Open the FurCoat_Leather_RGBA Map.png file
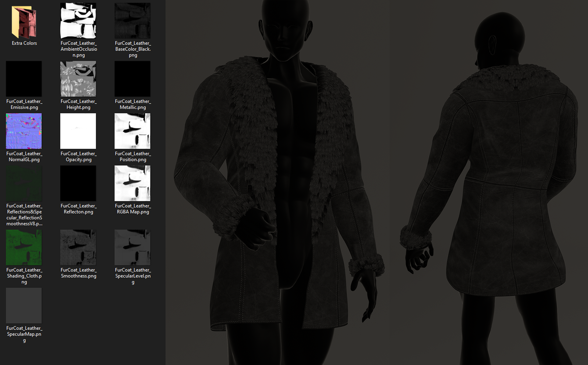The image size is (588, 365). coord(132,183)
